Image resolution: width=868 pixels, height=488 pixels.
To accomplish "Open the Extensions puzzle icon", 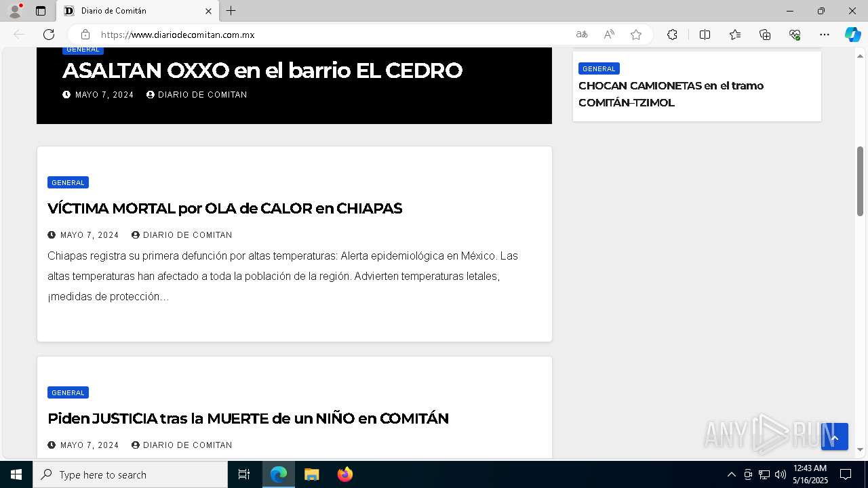I will [672, 35].
